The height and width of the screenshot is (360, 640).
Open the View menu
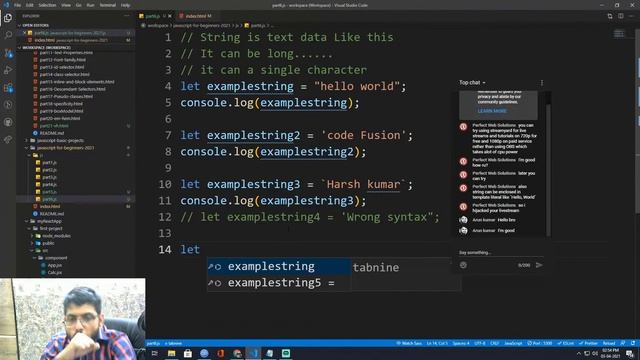point(66,5)
